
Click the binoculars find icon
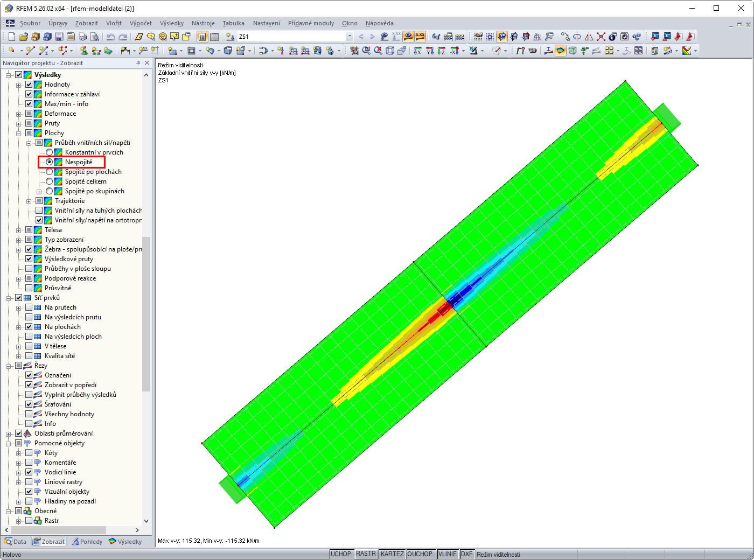pos(436,37)
